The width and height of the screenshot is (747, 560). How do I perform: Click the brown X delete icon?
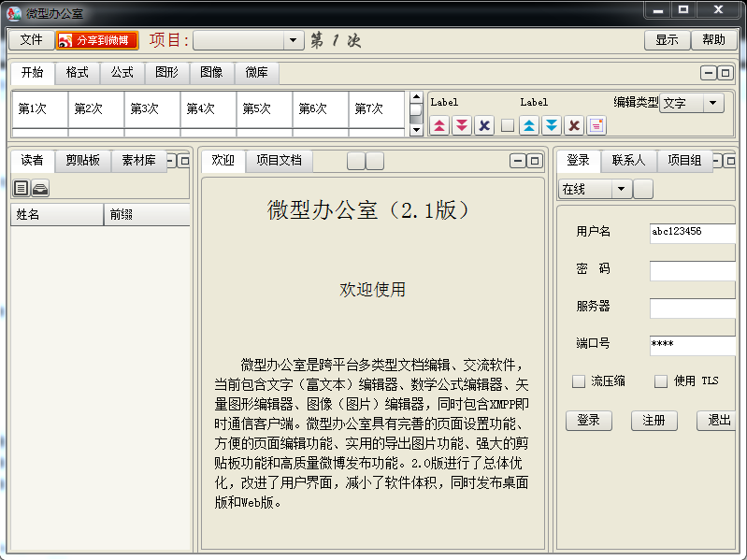[574, 125]
